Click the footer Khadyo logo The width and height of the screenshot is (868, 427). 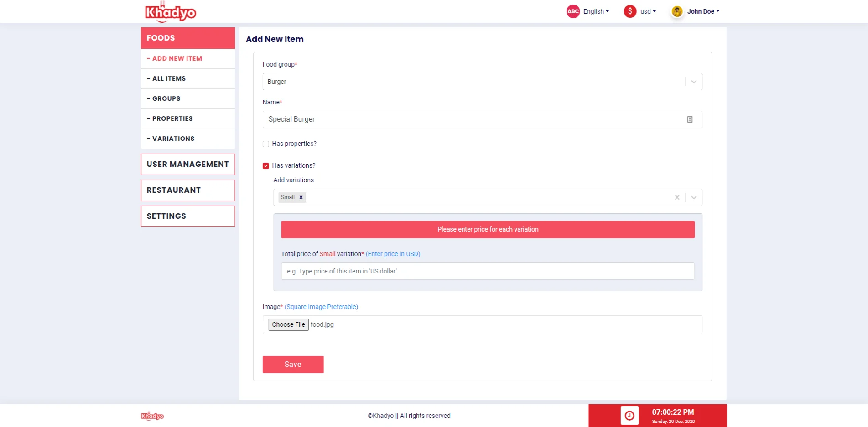click(152, 416)
